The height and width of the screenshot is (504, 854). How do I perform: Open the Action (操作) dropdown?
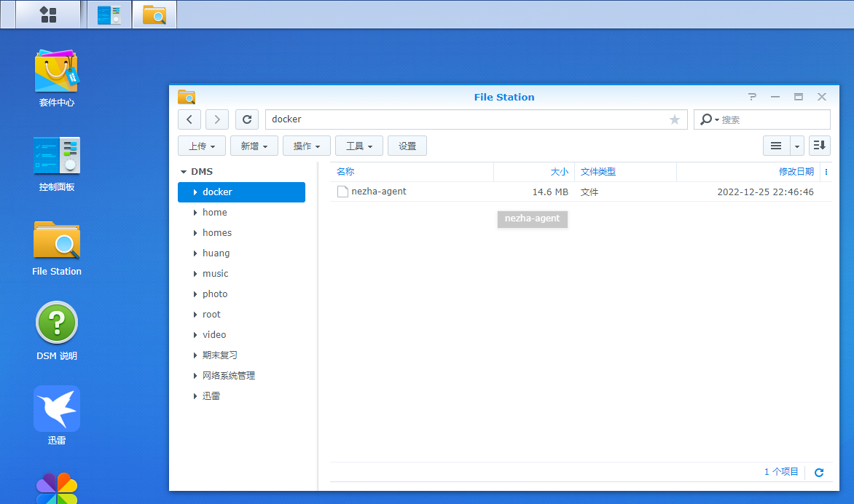click(306, 146)
